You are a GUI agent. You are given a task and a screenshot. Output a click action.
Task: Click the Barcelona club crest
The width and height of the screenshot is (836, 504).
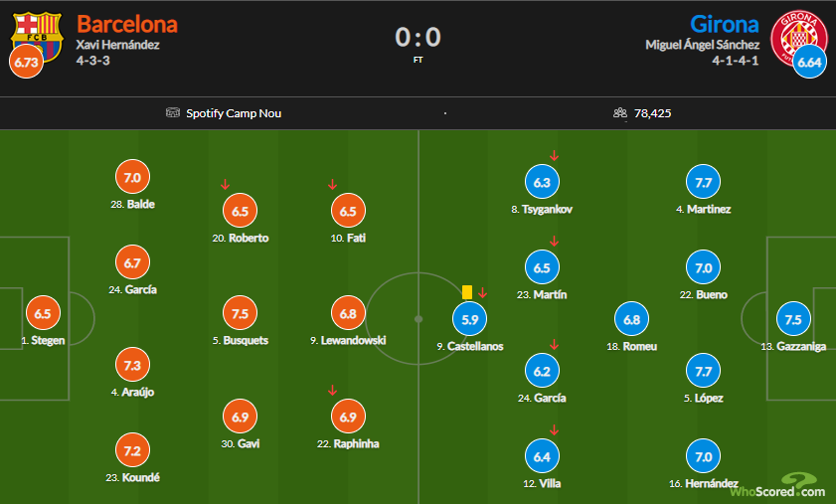(x=38, y=32)
